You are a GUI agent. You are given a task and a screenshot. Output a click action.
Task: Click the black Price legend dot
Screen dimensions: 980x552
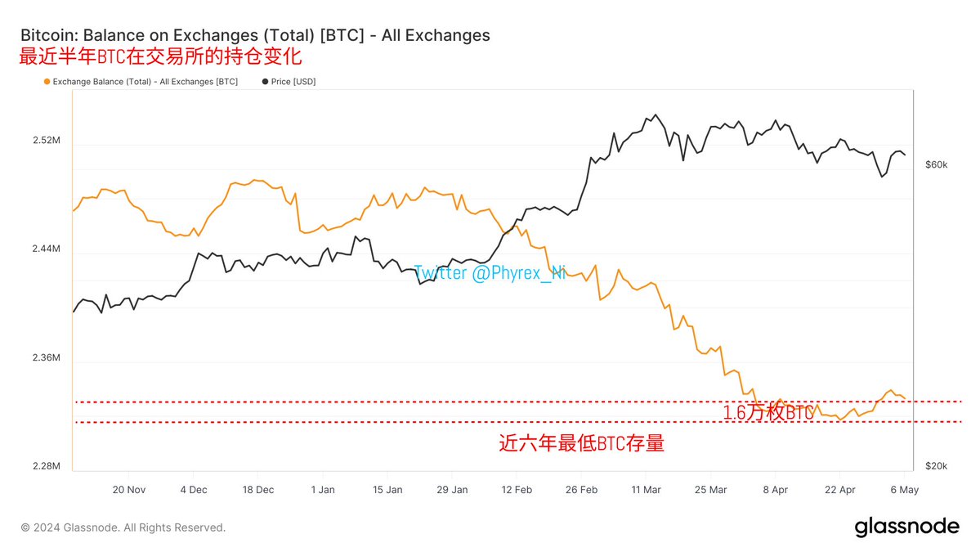point(265,82)
